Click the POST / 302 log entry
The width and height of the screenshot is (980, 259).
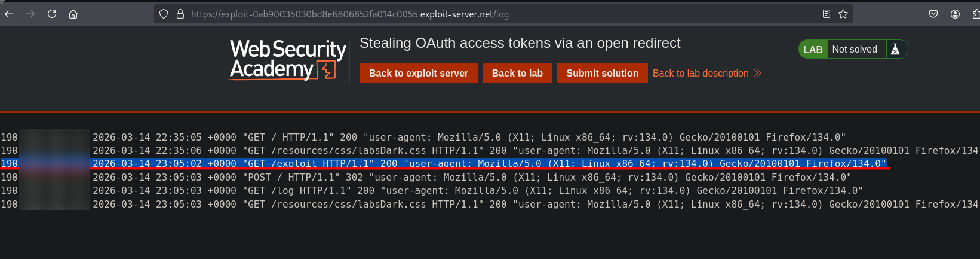[472, 177]
